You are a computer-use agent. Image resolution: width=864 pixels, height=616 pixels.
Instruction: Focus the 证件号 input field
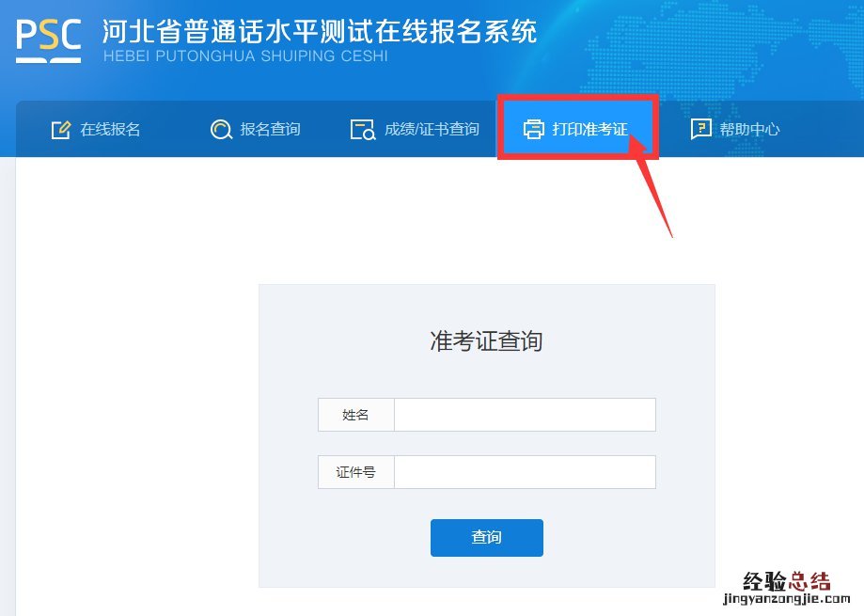click(525, 472)
